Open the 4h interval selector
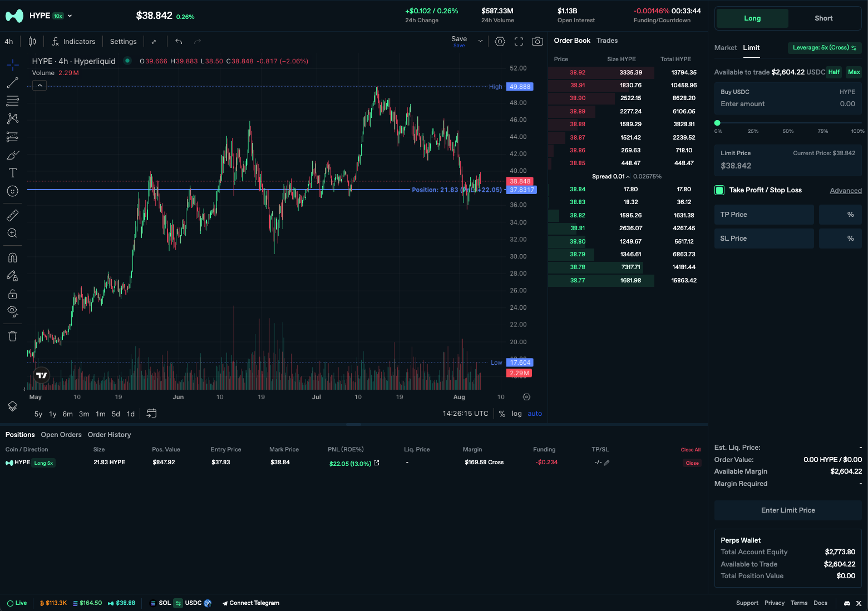 (x=9, y=41)
